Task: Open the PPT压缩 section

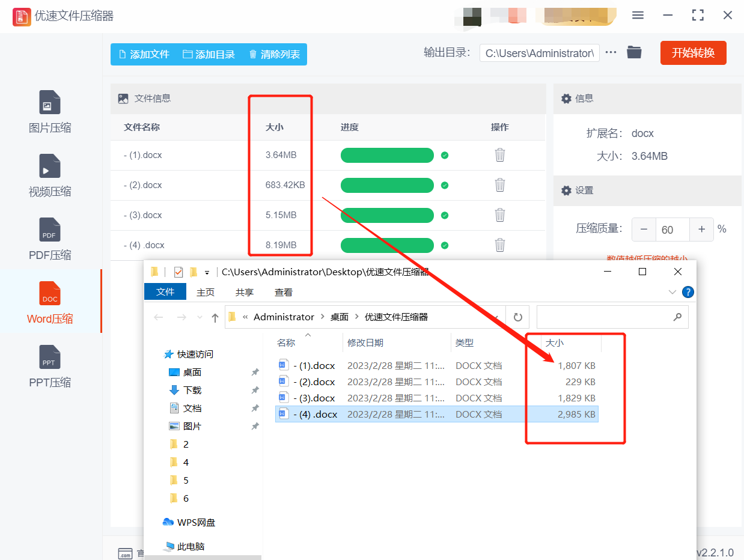Action: [50, 366]
